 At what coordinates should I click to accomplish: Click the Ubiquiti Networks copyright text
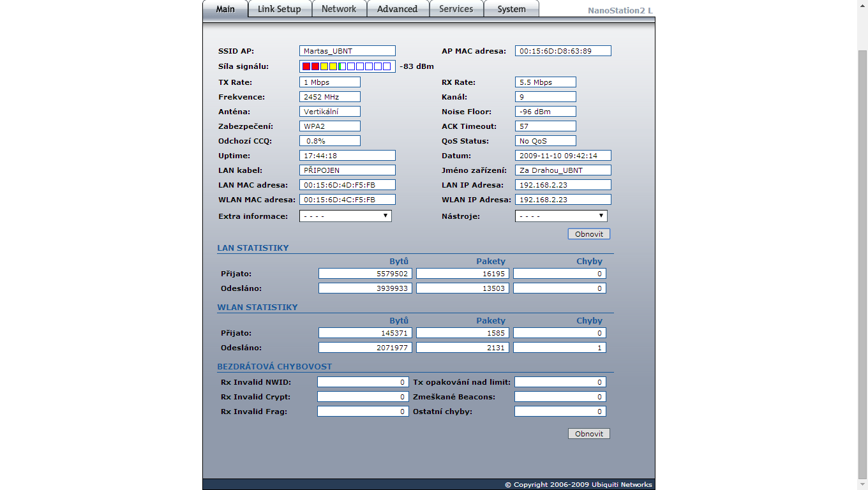[x=579, y=485]
